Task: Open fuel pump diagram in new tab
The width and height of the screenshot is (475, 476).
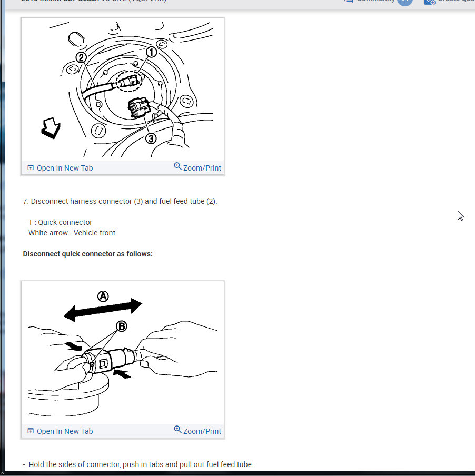Action: coord(60,168)
